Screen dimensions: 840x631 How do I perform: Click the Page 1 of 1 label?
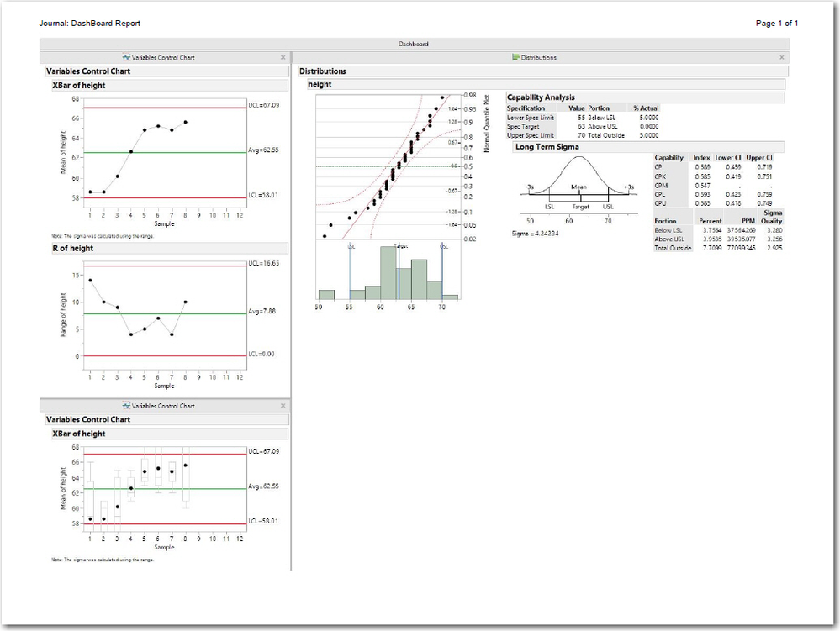tap(778, 23)
